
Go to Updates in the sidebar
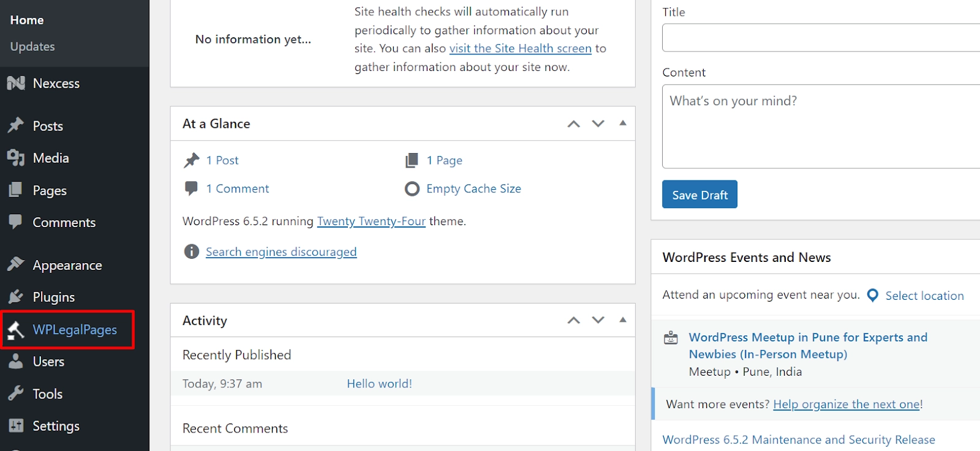point(32,47)
